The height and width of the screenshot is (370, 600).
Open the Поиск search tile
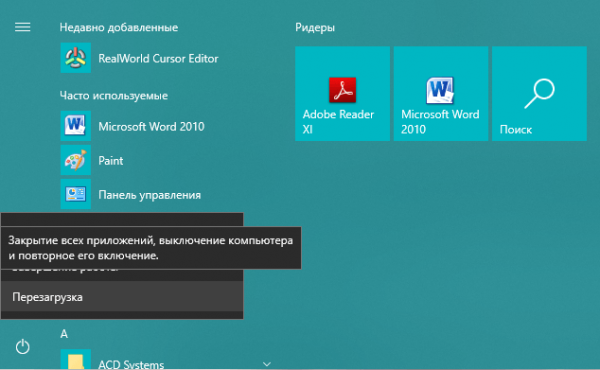click(x=539, y=94)
